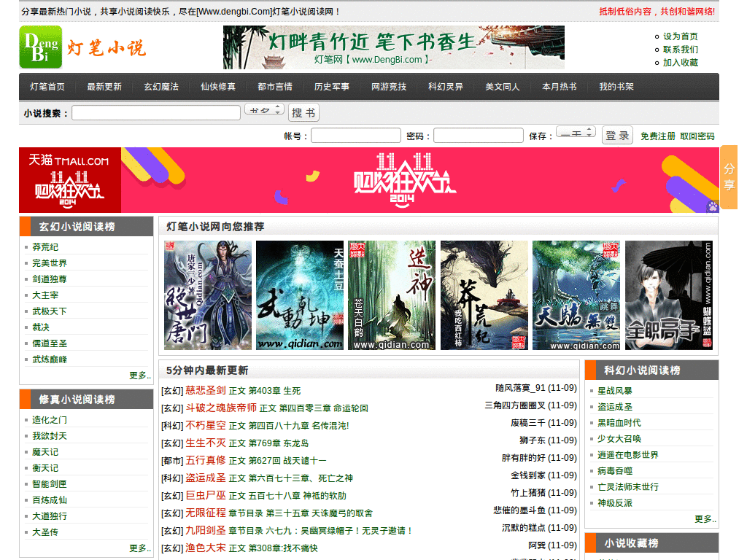Focus the 密码 password input field
The image size is (747, 560).
479,136
